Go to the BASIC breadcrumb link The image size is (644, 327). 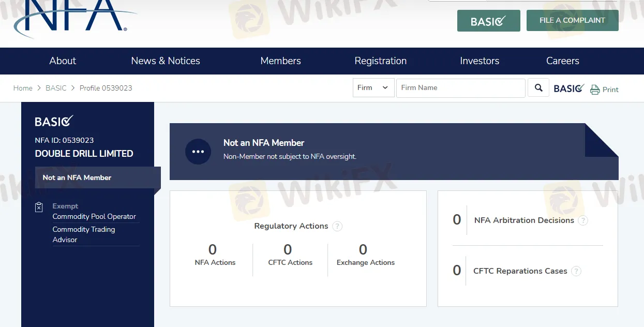coord(56,88)
